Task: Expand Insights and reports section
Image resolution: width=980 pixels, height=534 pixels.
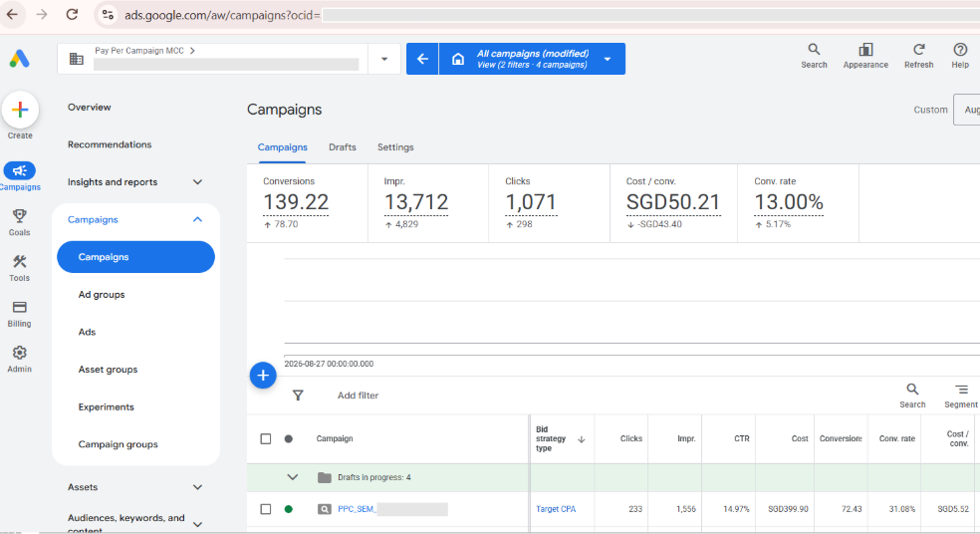Action: [x=197, y=182]
